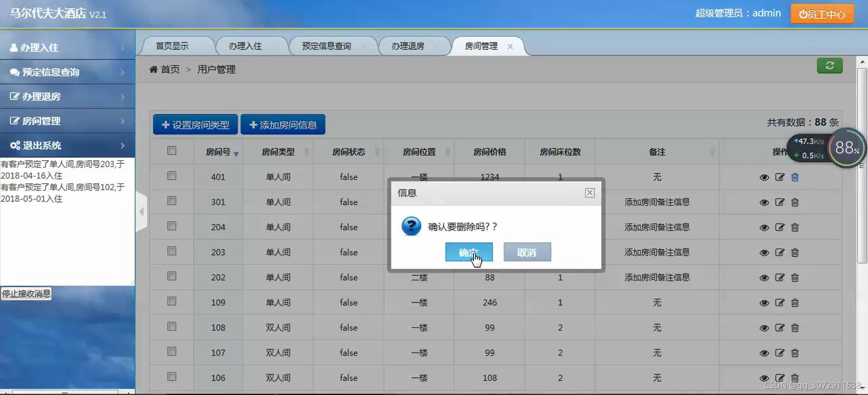Check the box for room 107
Image resolution: width=868 pixels, height=395 pixels.
[x=172, y=351]
